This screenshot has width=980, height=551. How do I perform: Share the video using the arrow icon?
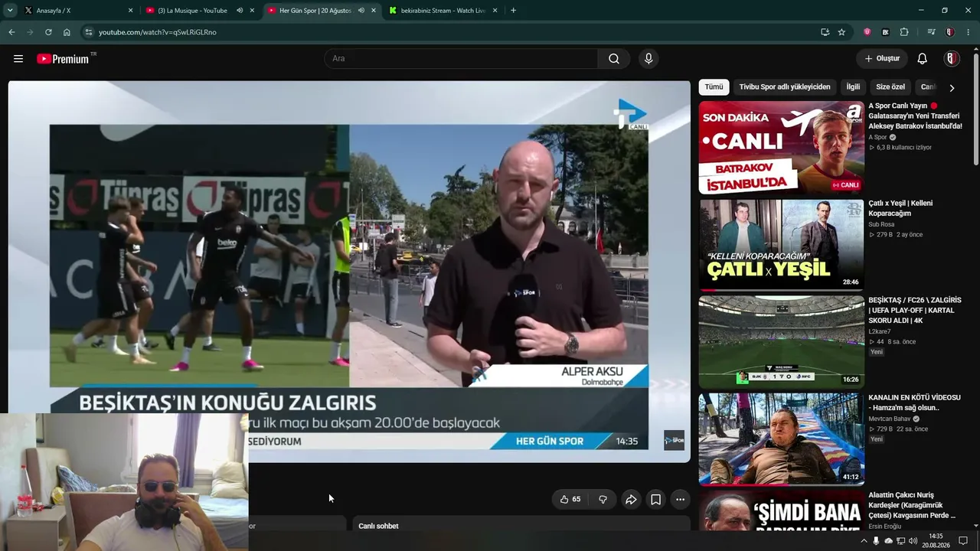tap(631, 500)
